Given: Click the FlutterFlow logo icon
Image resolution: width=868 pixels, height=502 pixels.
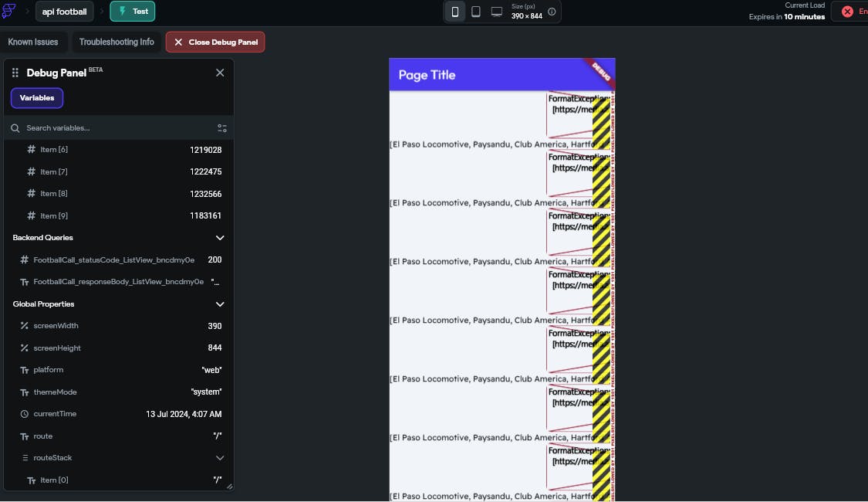Looking at the screenshot, I should [8, 11].
